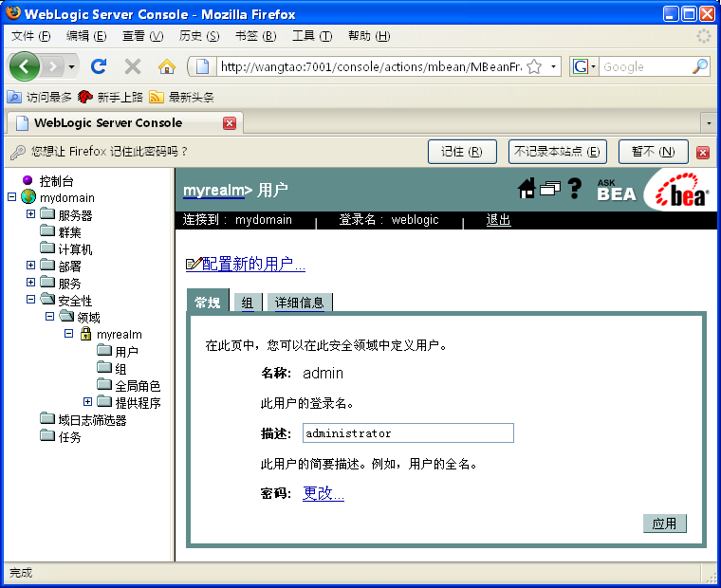Go to the Firefox home page icon
This screenshot has width=721, height=588.
pos(166,67)
